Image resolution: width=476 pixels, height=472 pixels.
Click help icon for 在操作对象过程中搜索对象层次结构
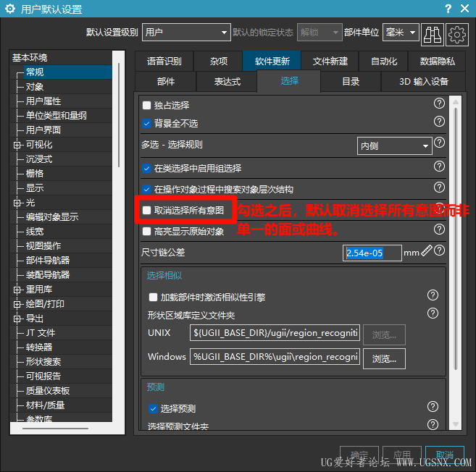pos(439,187)
